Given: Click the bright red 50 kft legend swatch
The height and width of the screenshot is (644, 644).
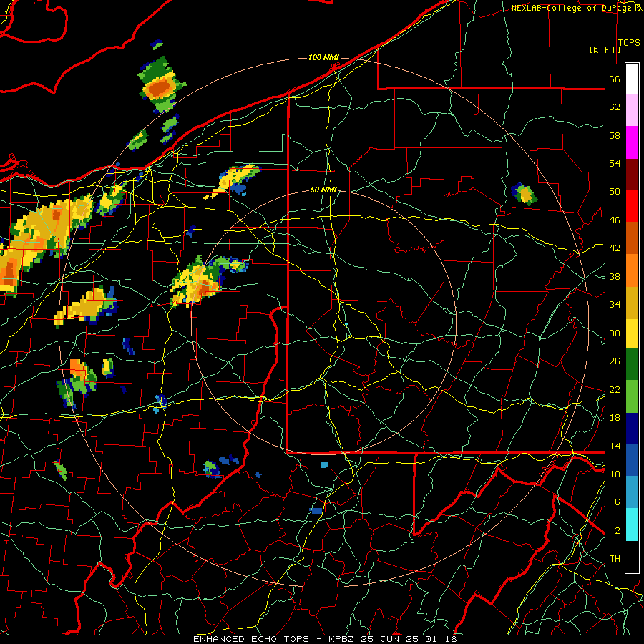Looking at the screenshot, I should pyautogui.click(x=632, y=206).
